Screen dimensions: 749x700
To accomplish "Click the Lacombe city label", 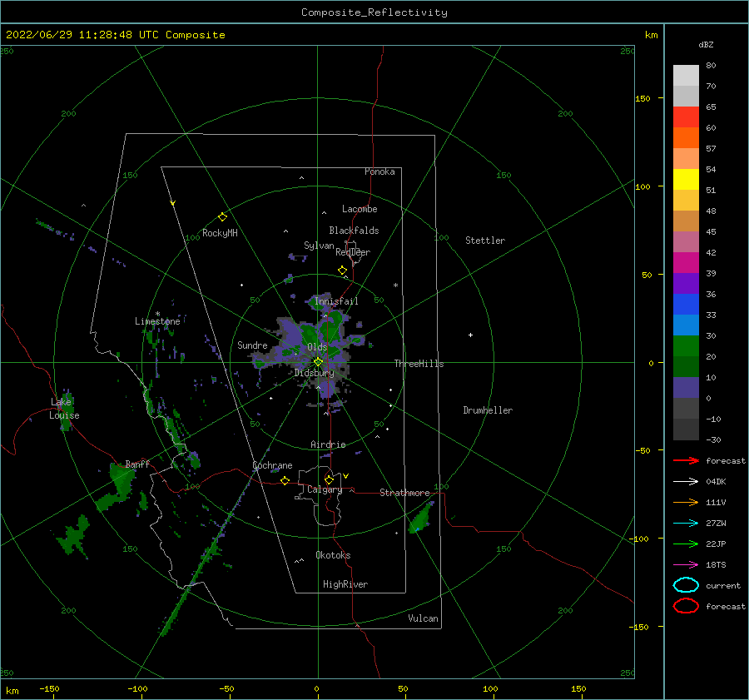I will (x=360, y=209).
